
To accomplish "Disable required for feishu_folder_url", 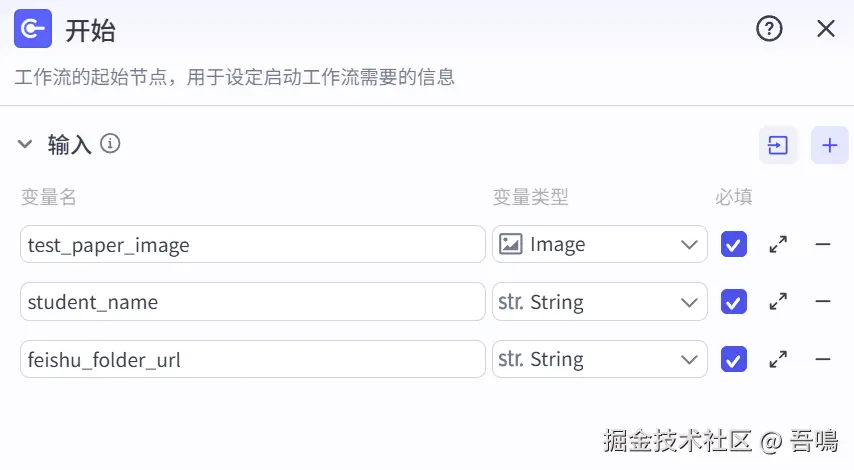I will pyautogui.click(x=734, y=359).
